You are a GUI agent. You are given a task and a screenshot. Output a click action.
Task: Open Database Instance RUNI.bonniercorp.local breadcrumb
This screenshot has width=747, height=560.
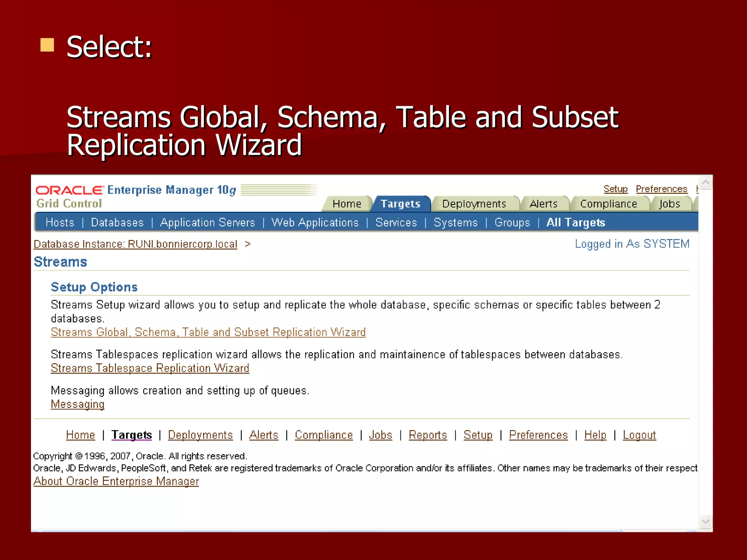point(135,244)
